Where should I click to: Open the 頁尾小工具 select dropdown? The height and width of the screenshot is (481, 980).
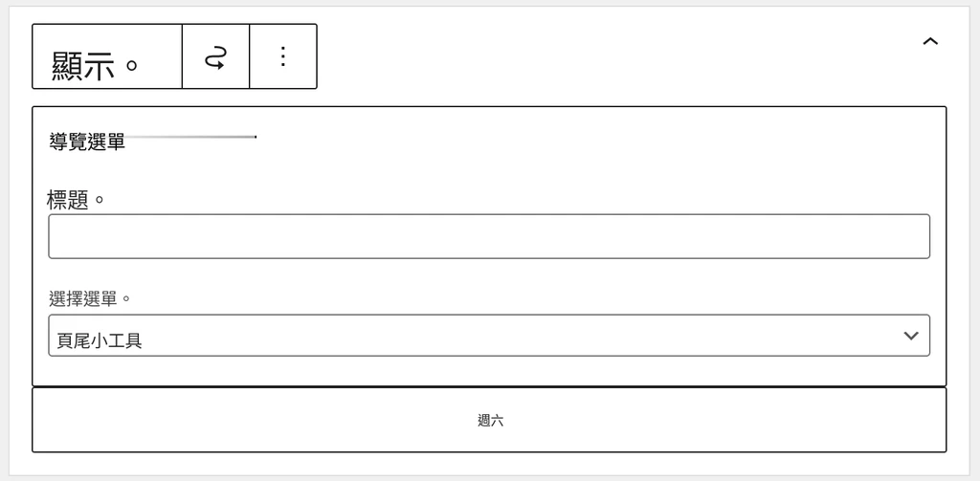click(489, 336)
